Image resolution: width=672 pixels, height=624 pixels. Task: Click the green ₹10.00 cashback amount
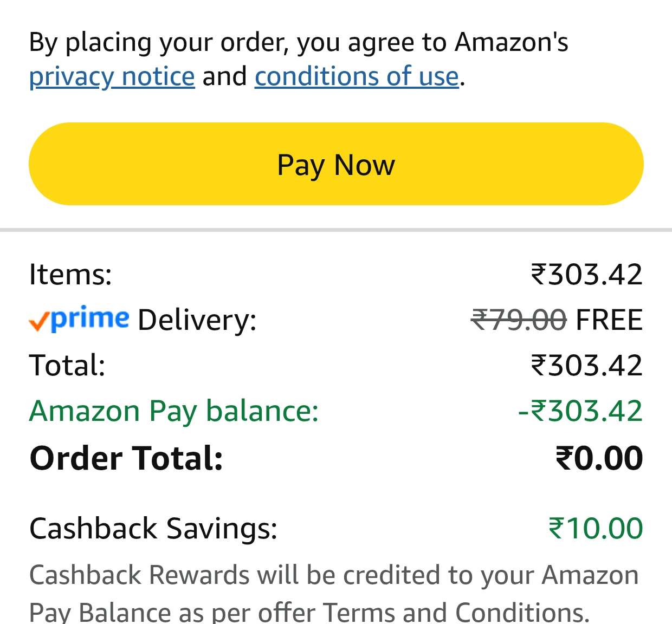(596, 528)
